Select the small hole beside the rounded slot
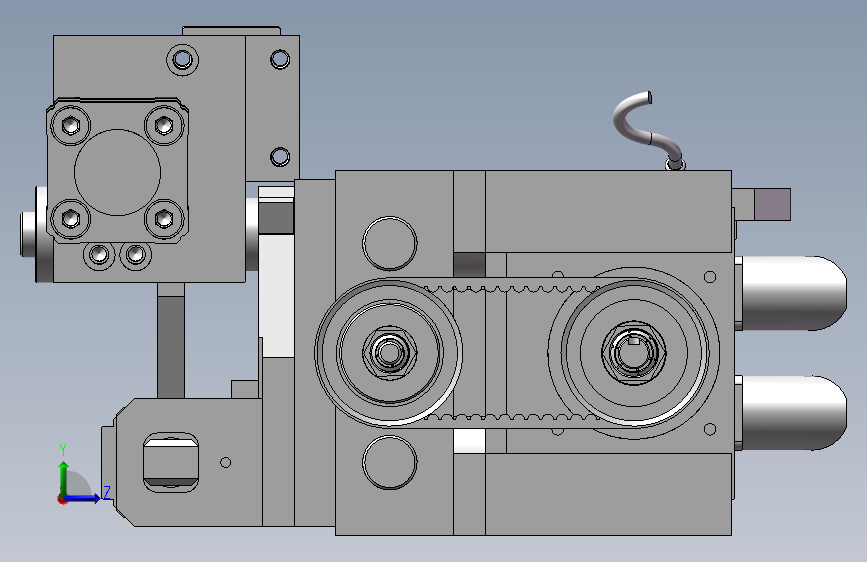867x562 pixels. point(226,462)
